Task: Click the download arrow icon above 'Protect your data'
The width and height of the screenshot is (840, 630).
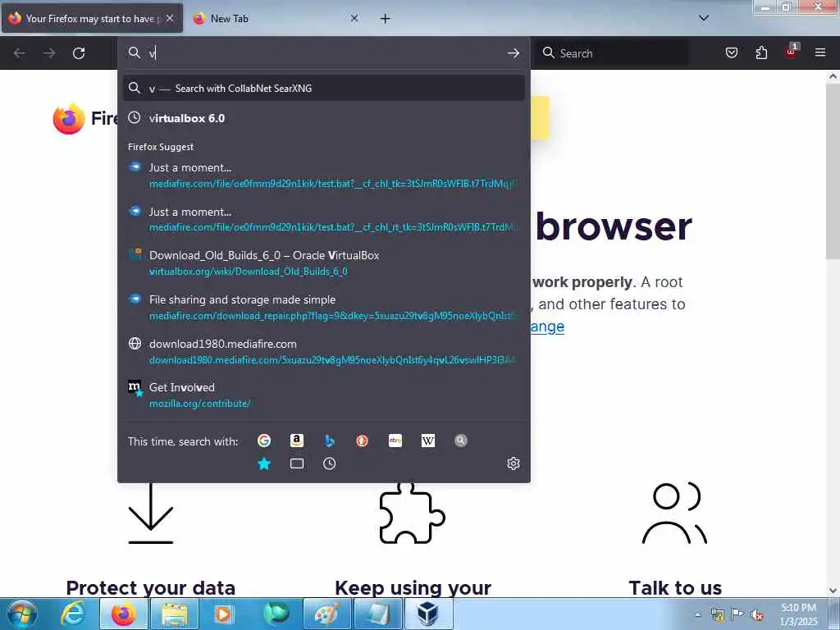Action: [x=151, y=514]
